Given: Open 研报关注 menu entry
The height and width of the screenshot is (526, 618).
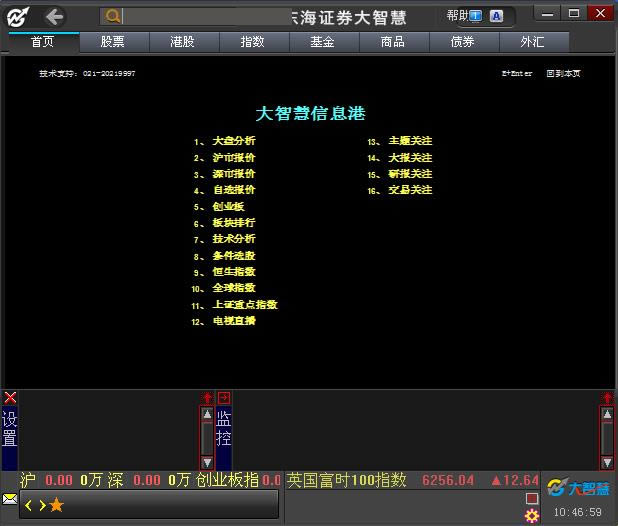Looking at the screenshot, I should tap(410, 174).
